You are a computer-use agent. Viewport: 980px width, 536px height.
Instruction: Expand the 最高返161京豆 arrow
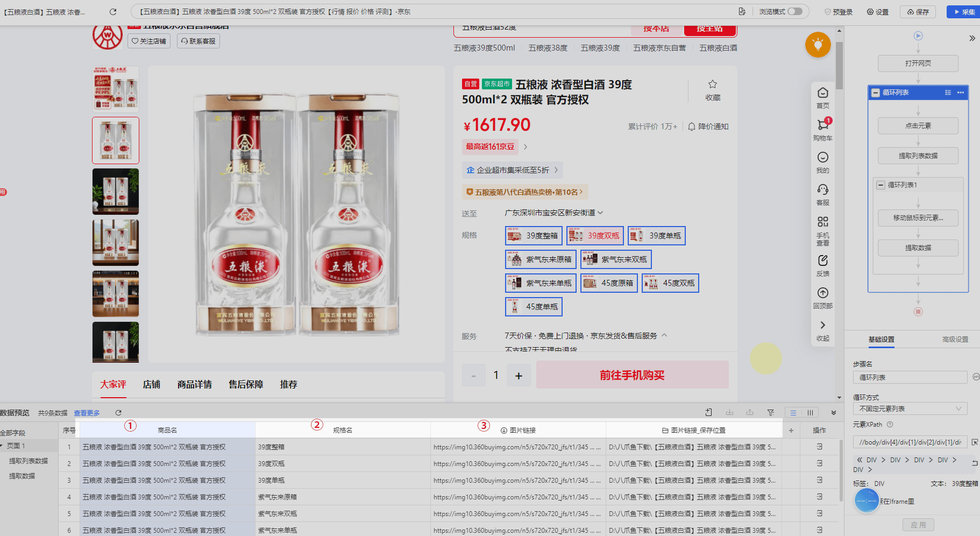click(x=525, y=146)
